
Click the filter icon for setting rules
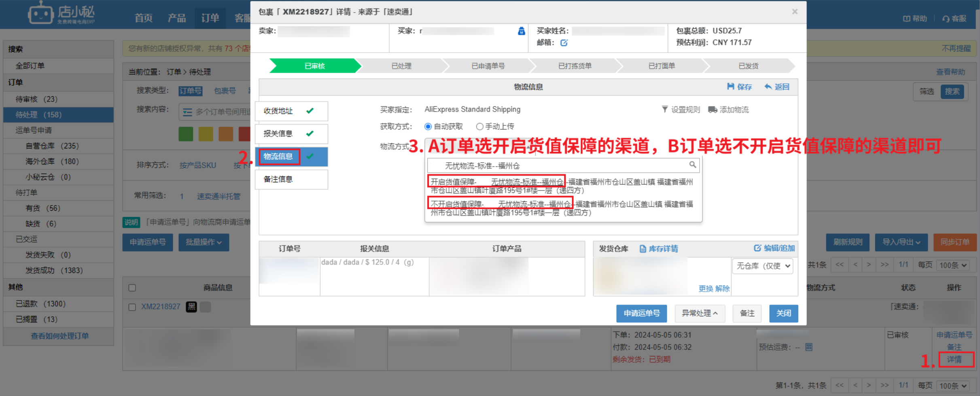[664, 110]
